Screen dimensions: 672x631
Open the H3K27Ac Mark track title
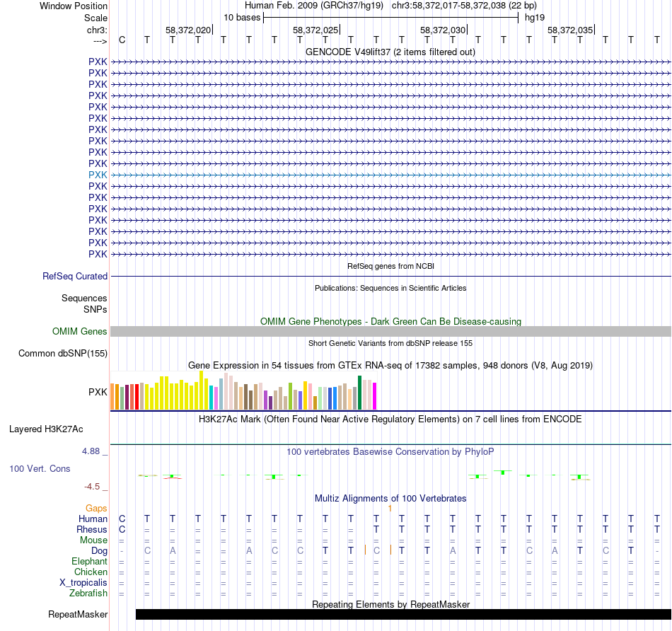pos(390,419)
